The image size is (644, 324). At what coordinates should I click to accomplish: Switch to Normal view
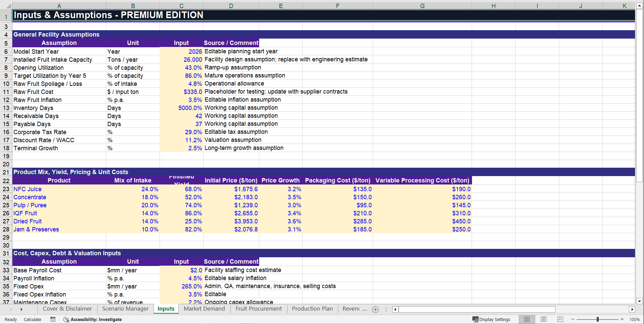(527, 319)
